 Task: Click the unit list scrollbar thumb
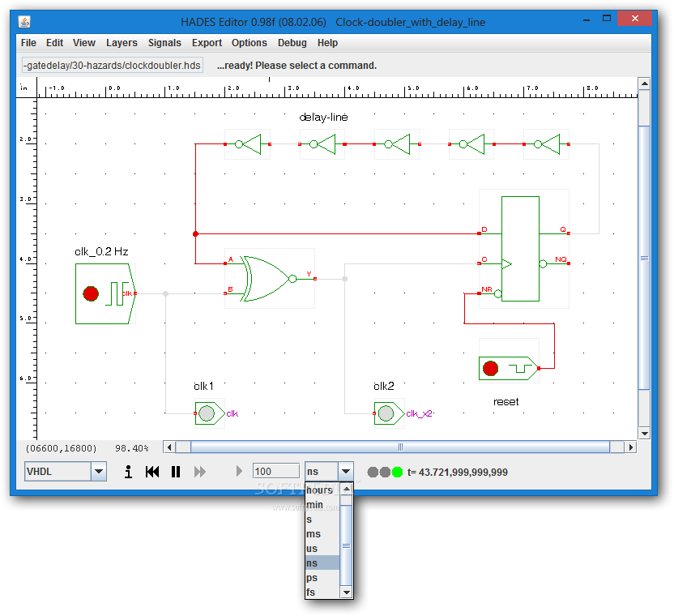346,545
